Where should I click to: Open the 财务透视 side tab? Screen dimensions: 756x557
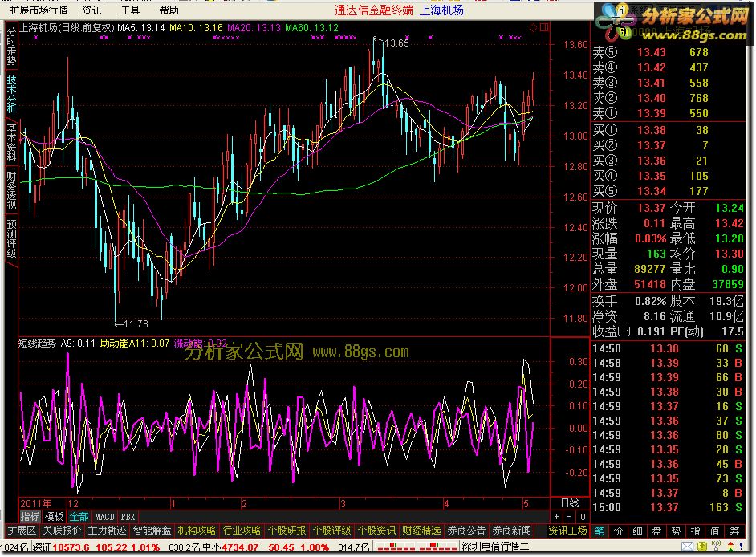11,190
